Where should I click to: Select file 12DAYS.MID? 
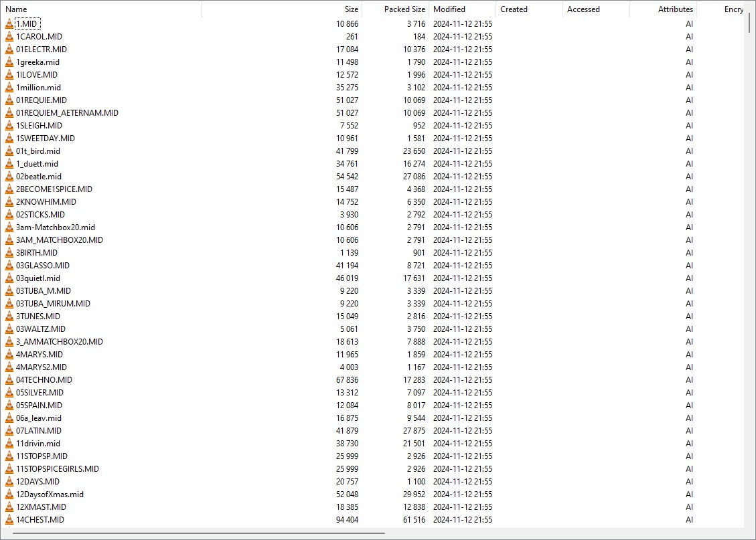[x=37, y=482]
